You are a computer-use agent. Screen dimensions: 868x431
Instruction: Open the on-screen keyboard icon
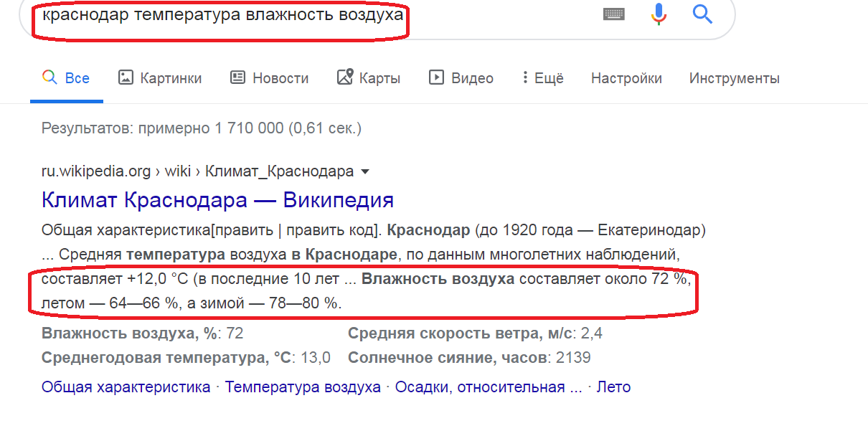(x=614, y=14)
